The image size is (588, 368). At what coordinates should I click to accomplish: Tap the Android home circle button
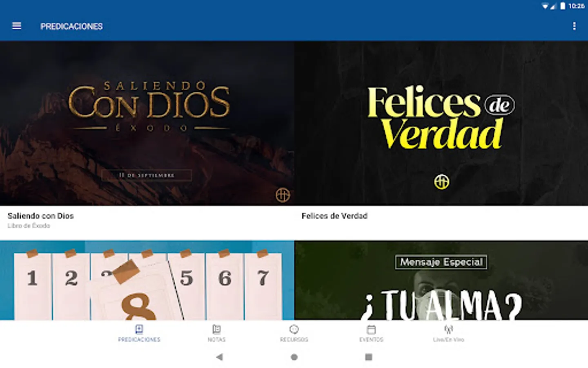pyautogui.click(x=294, y=357)
